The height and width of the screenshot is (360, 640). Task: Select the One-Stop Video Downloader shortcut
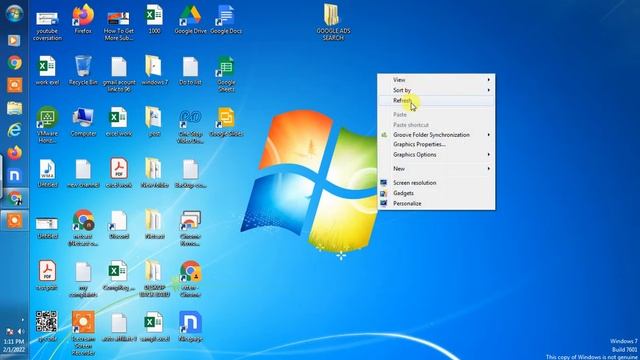pyautogui.click(x=190, y=127)
